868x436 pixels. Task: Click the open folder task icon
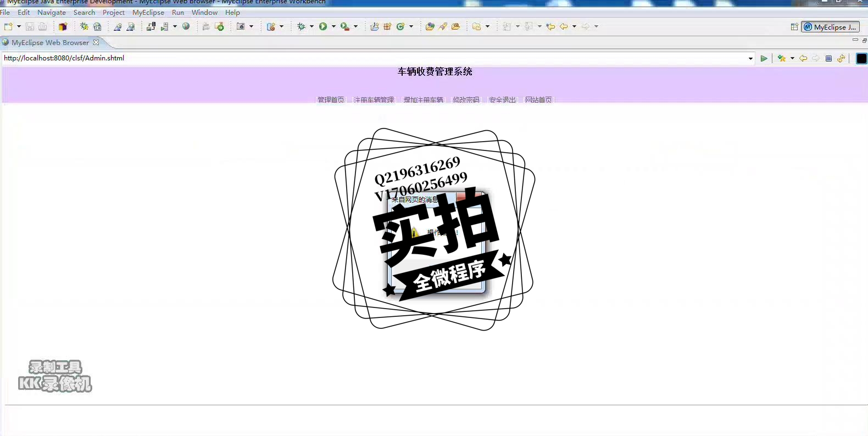(x=430, y=26)
